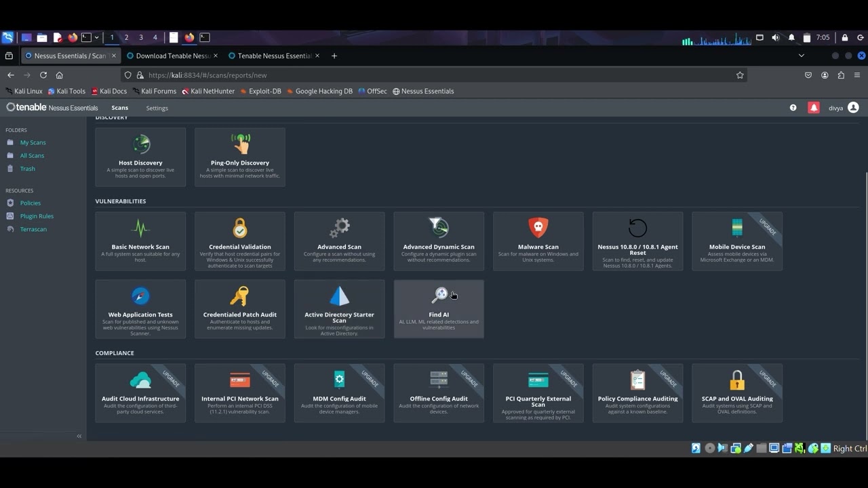The image size is (868, 488).
Task: Choose the Basic Network Scan template
Action: (x=140, y=241)
